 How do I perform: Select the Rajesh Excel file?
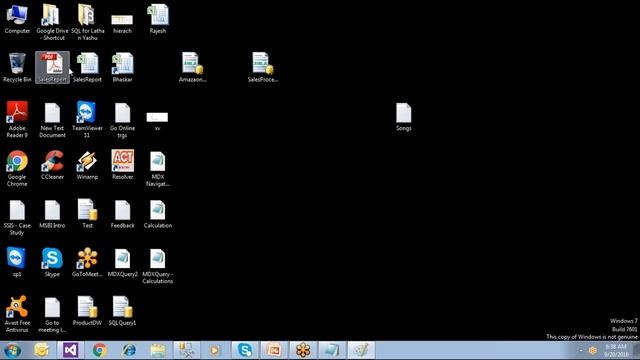(158, 19)
